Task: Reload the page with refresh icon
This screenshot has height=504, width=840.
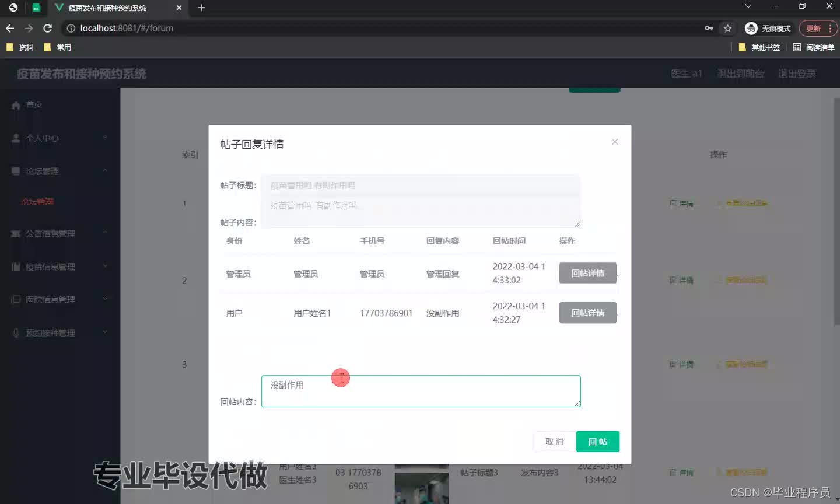Action: [x=48, y=28]
